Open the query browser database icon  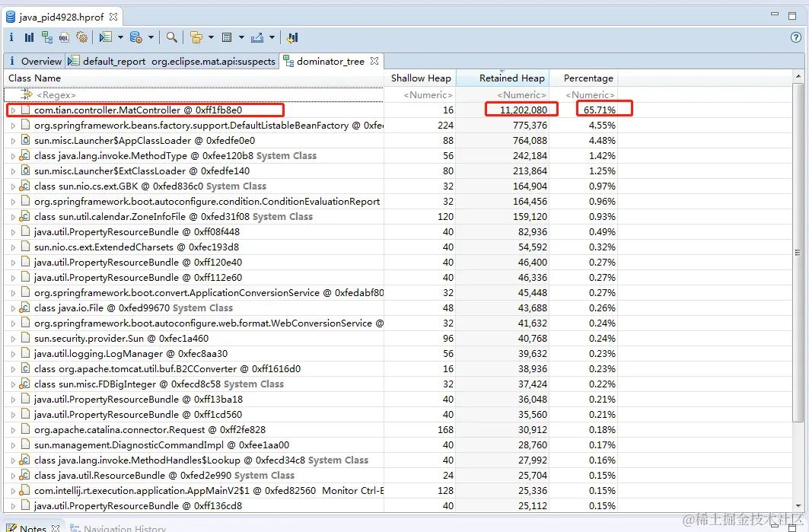point(136,37)
